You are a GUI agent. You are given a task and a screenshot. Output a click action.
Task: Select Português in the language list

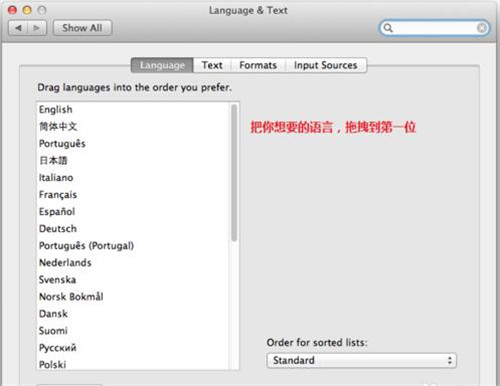click(x=133, y=144)
